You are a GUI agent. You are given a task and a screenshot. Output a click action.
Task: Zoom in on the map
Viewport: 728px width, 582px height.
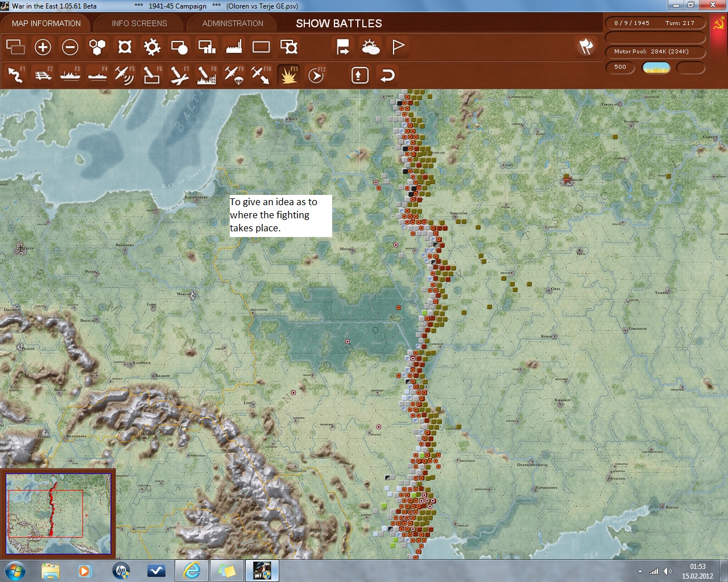[x=43, y=47]
